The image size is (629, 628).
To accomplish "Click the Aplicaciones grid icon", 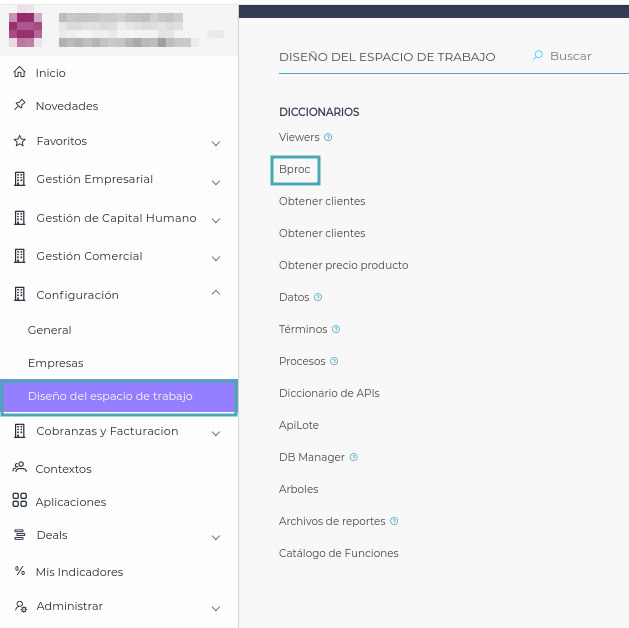I will 19,501.
